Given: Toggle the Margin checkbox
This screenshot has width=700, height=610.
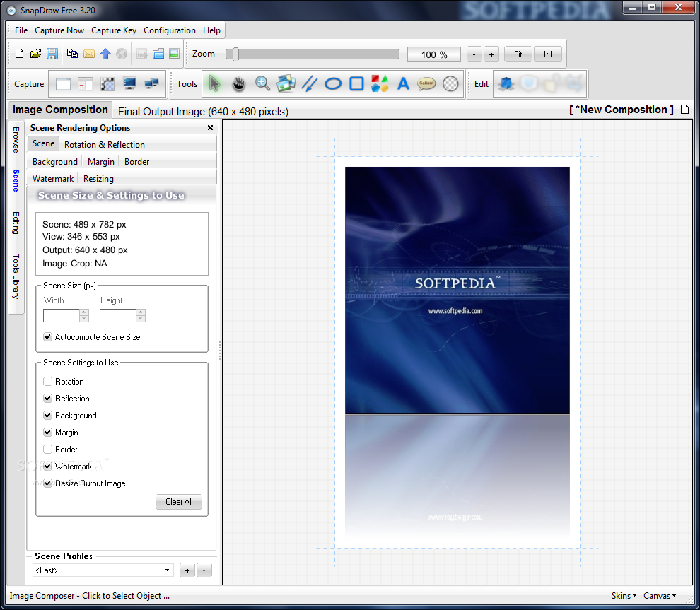Looking at the screenshot, I should point(47,433).
